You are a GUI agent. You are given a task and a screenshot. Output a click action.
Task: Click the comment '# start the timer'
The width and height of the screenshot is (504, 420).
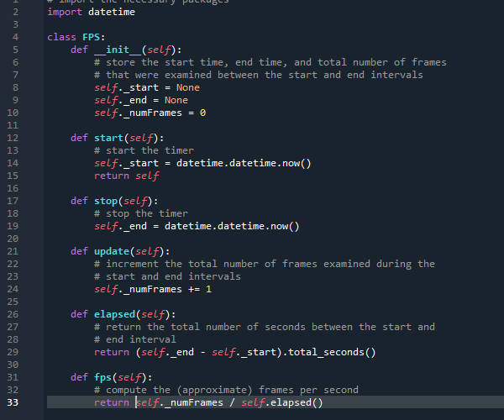tap(144, 150)
